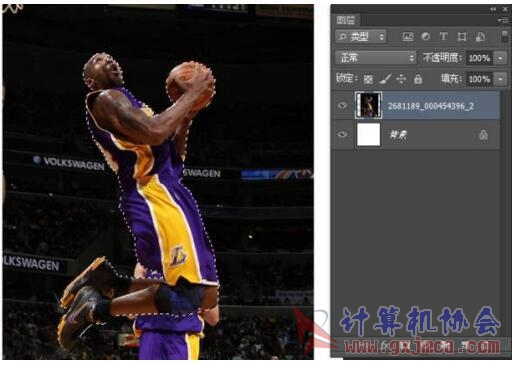
Task: Hide the 背景 background layer
Action: (342, 135)
